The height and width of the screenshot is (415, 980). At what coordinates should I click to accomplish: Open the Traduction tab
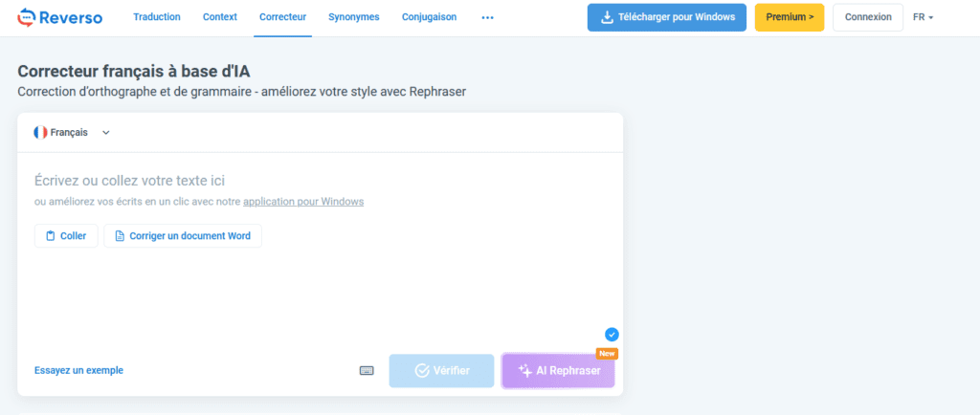(x=157, y=17)
